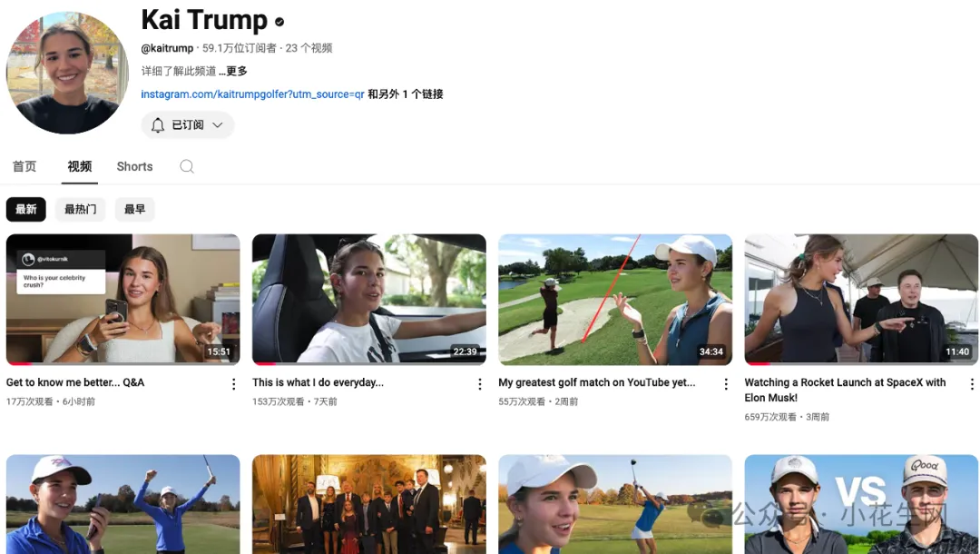Click the notification bell icon in subscribe button
The image size is (980, 554).
pos(158,125)
